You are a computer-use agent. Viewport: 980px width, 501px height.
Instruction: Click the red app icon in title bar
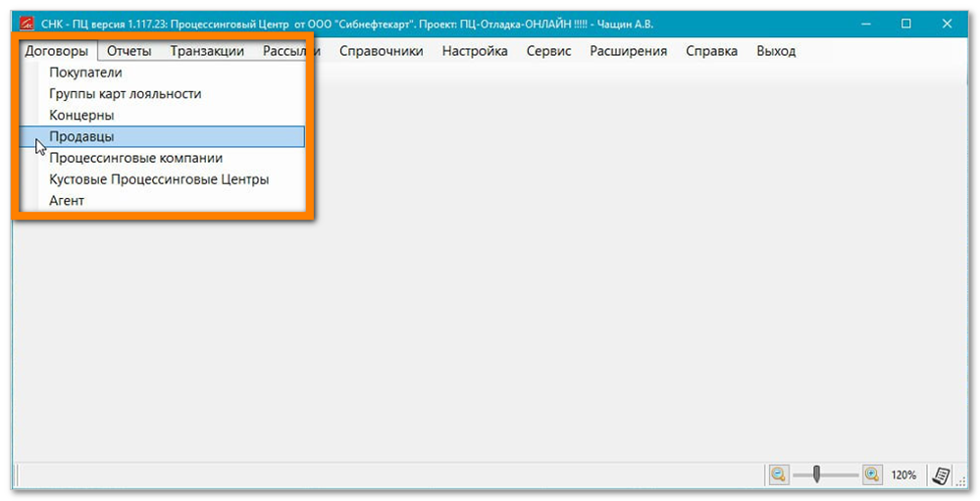click(26, 25)
